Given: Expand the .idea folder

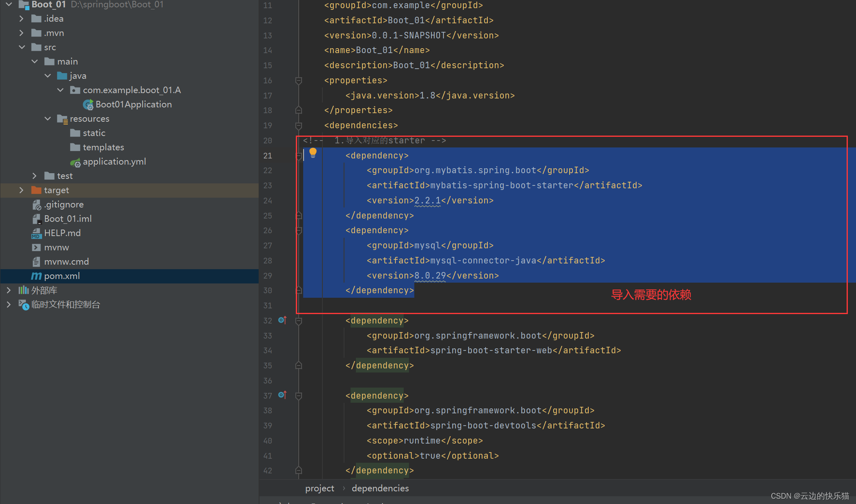Looking at the screenshot, I should click(x=22, y=19).
